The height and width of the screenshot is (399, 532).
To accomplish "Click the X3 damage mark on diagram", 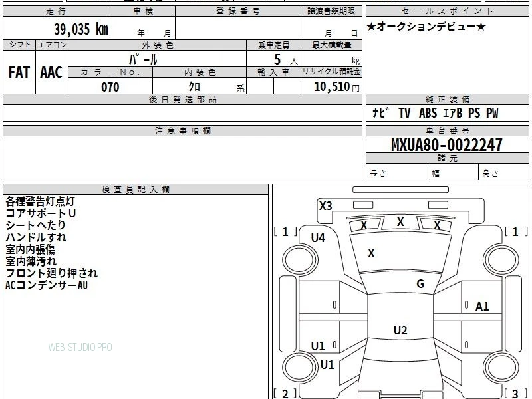I will [325, 206].
